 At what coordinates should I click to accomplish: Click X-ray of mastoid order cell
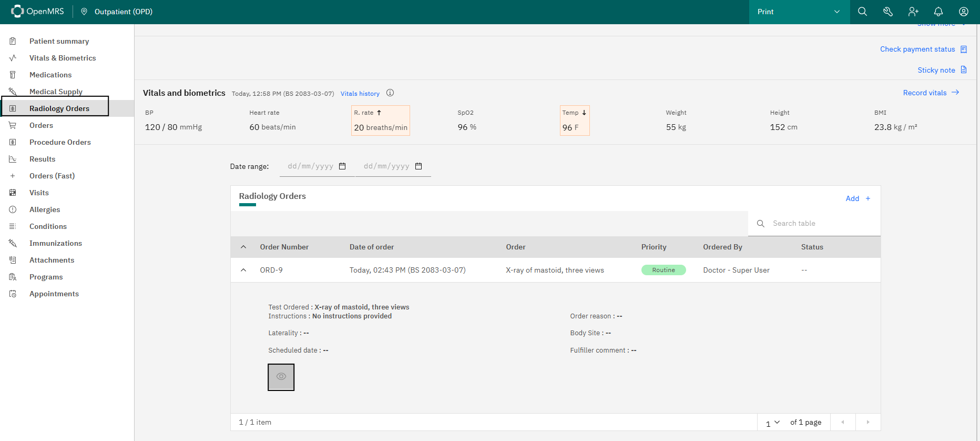(555, 270)
